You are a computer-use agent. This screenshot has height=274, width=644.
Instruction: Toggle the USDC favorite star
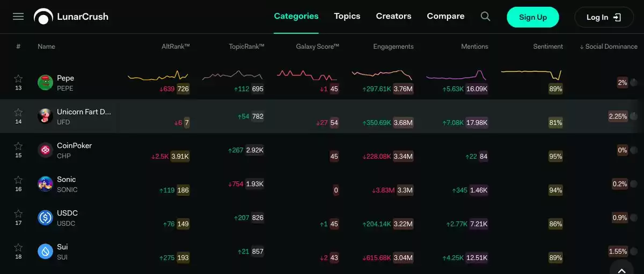(x=18, y=213)
